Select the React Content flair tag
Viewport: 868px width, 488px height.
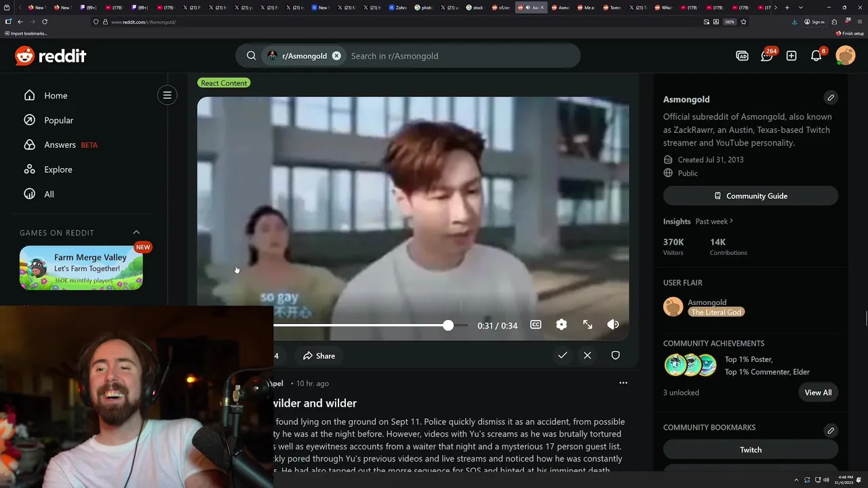[224, 83]
